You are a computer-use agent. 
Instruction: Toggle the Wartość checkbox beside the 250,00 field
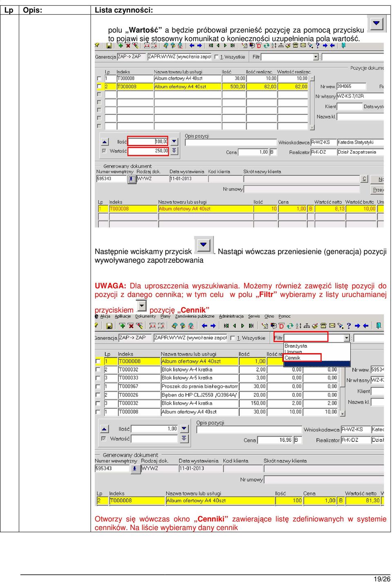[104, 151]
